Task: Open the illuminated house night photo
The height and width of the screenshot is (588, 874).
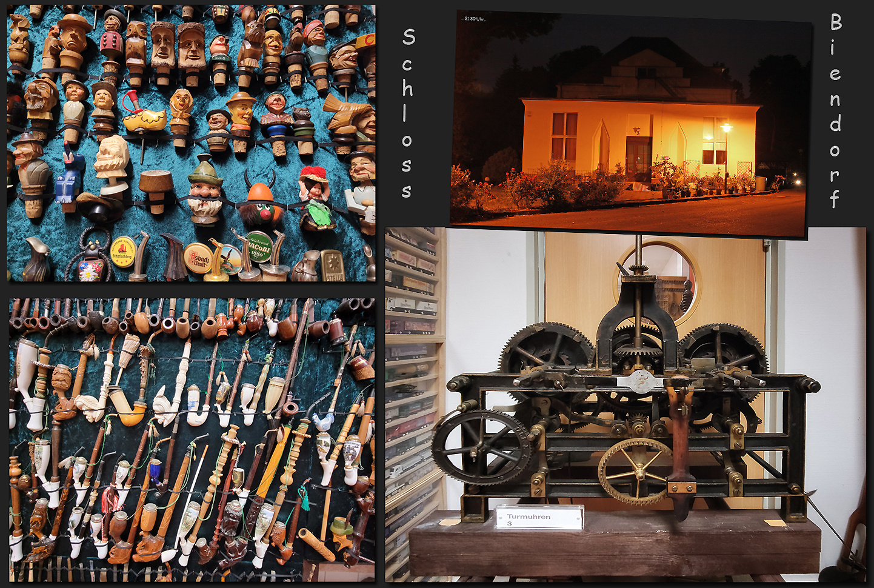Action: (630, 124)
